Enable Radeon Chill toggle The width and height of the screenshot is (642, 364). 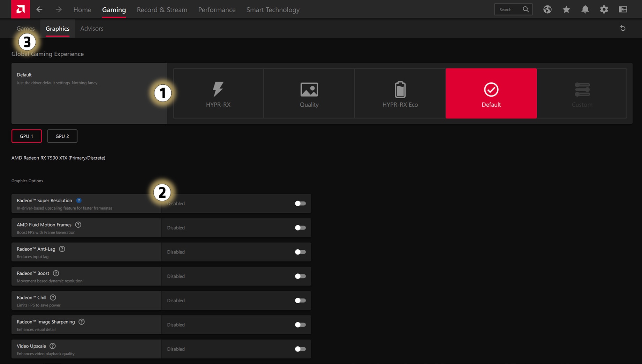click(x=300, y=301)
